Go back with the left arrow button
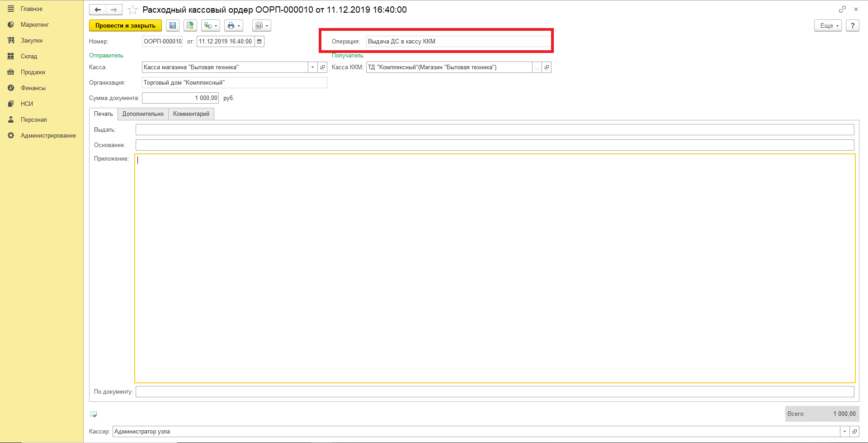The image size is (868, 443). pos(97,10)
